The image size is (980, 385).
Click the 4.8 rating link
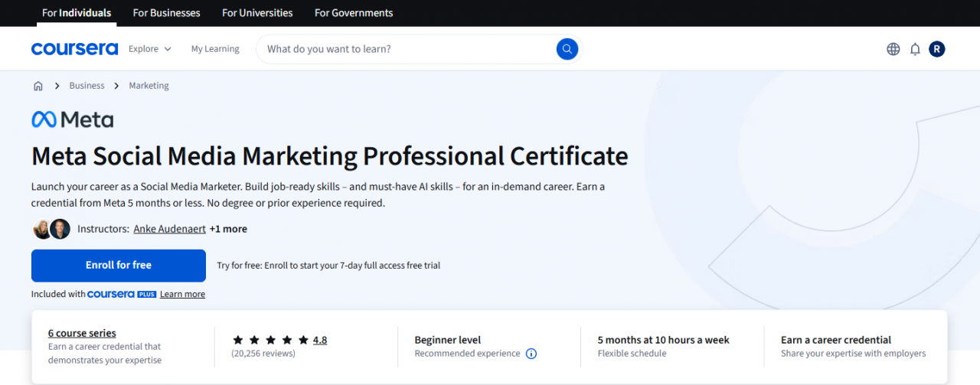[320, 340]
